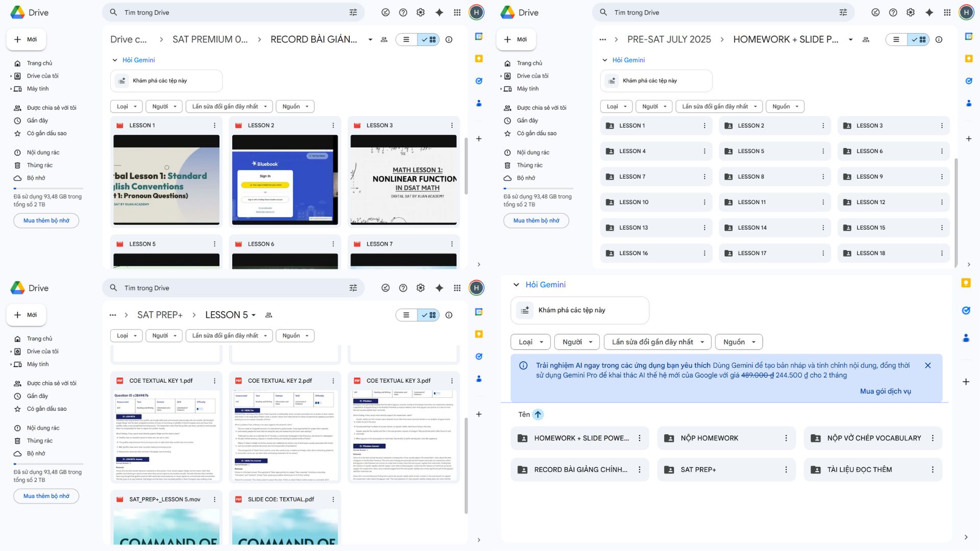Viewport: 980px width, 551px height.
Task: Open the Bluebook thumbnail of LESSON 2 video
Action: [x=285, y=180]
